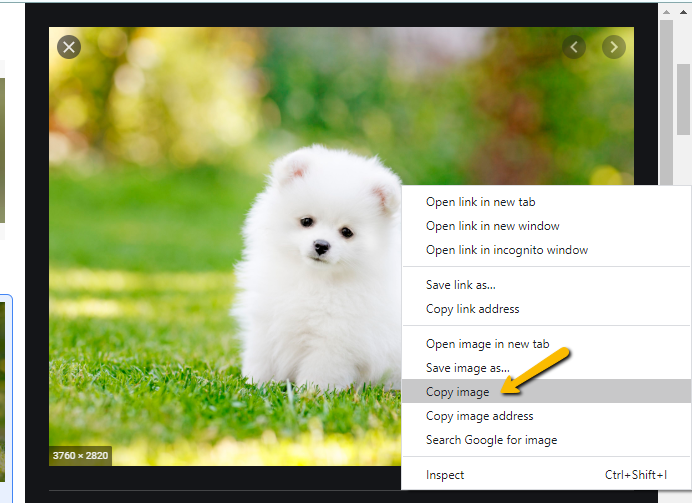Image resolution: width=692 pixels, height=503 pixels.
Task: Select "Open image in new tab"
Action: pyautogui.click(x=487, y=344)
